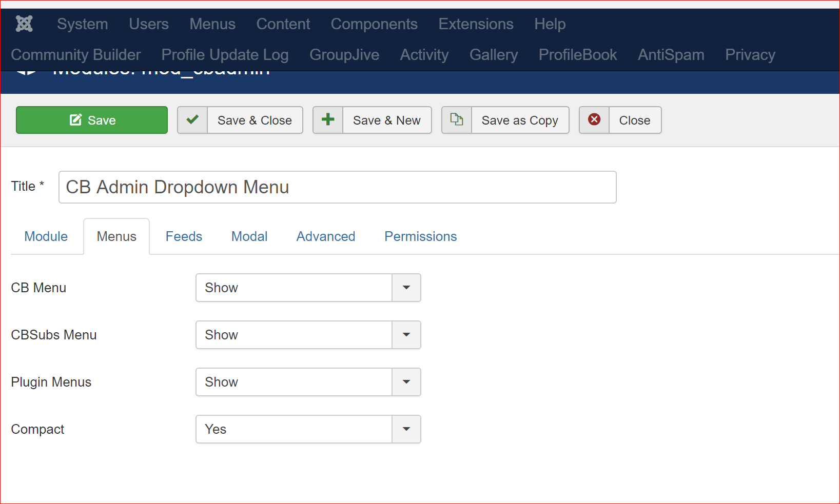Open the Content menu
840x504 pixels.
pyautogui.click(x=283, y=24)
